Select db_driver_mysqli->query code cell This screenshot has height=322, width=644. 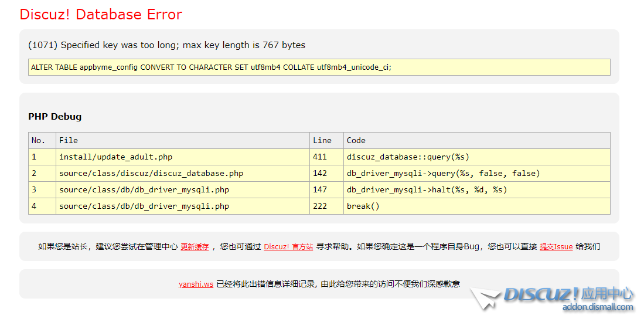pyautogui.click(x=477, y=173)
